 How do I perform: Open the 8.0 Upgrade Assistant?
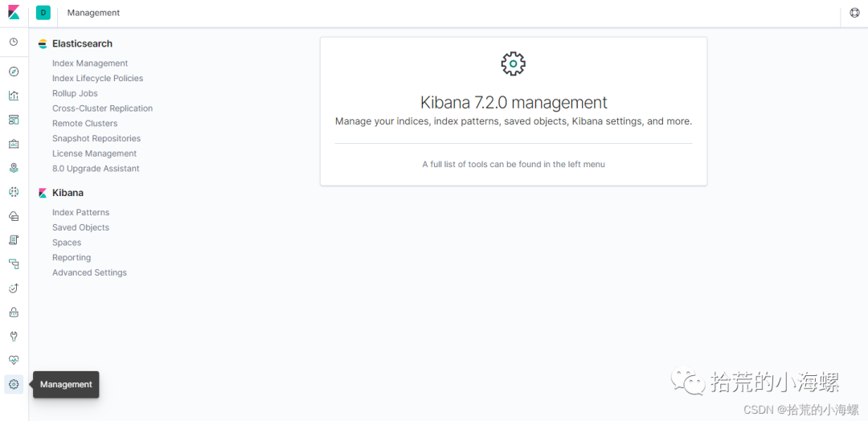[x=96, y=169]
